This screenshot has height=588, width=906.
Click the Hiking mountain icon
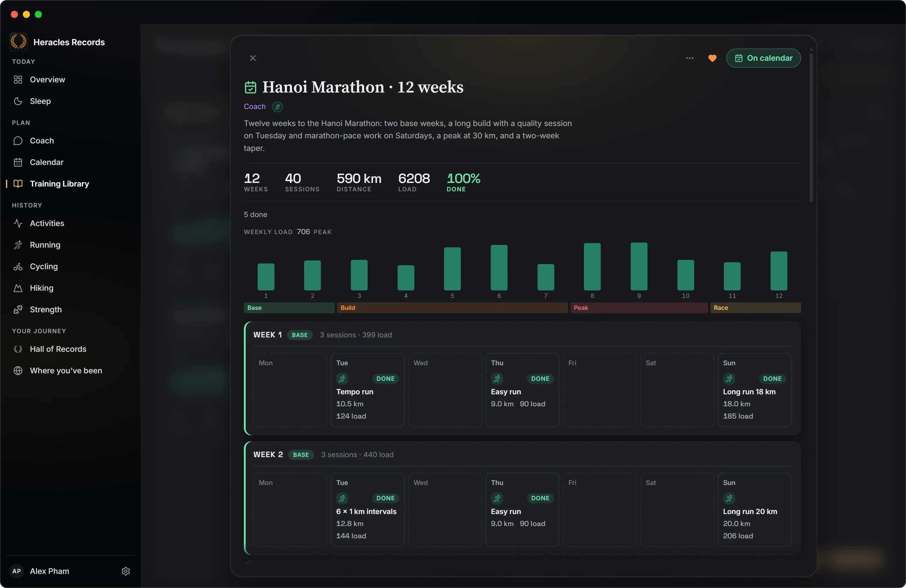[18, 288]
